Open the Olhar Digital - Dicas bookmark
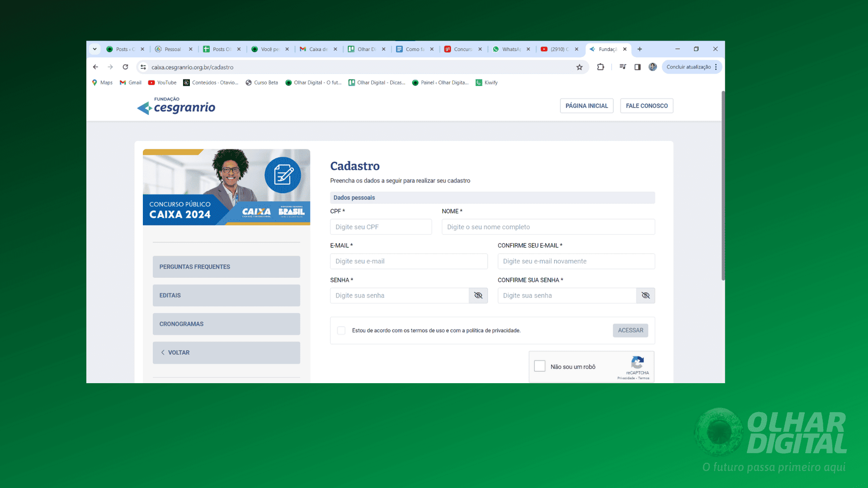The height and width of the screenshot is (488, 868). click(x=377, y=83)
